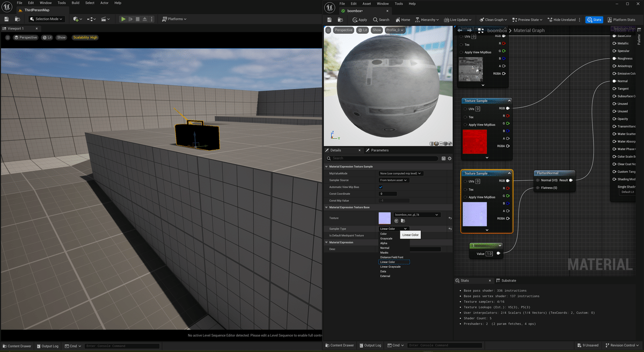Open Revision Control menu

click(x=621, y=346)
